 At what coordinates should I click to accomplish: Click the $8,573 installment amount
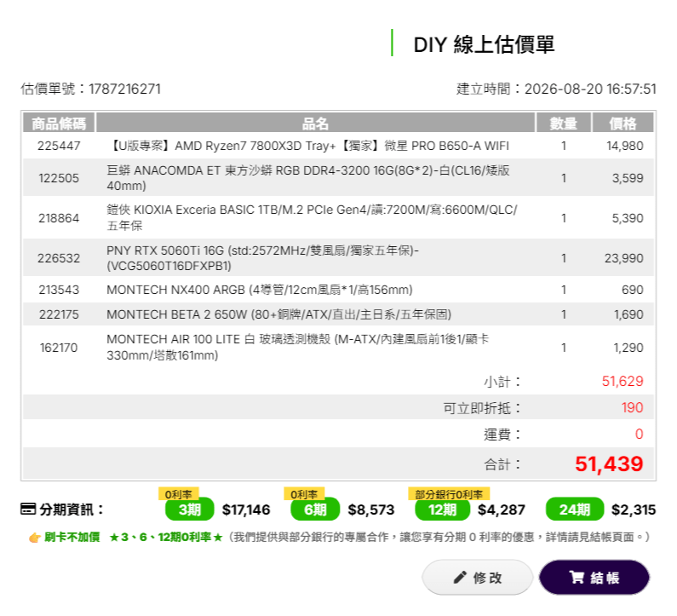pyautogui.click(x=371, y=509)
